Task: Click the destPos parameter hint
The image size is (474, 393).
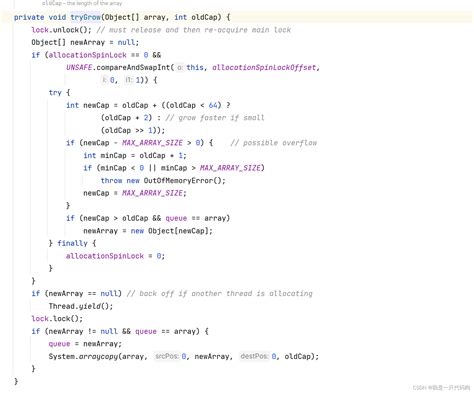Action: (x=254, y=356)
